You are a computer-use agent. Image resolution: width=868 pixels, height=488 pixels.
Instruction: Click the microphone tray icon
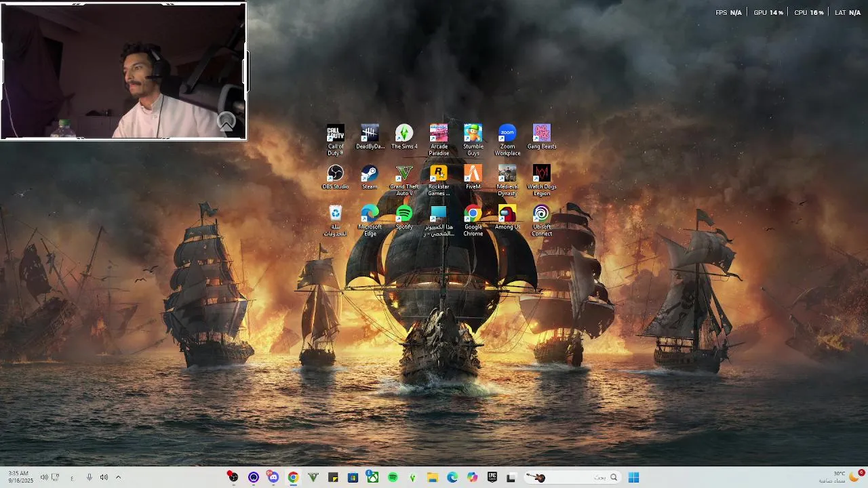point(89,477)
